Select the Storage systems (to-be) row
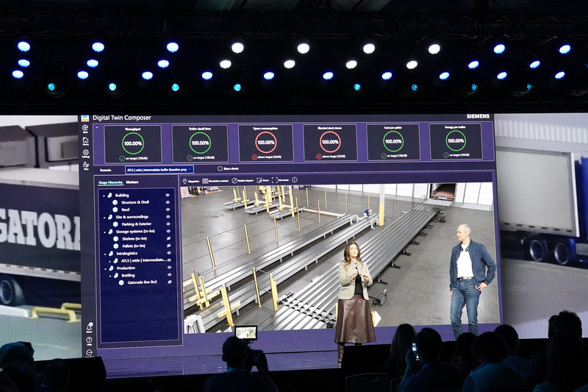 coord(137,232)
